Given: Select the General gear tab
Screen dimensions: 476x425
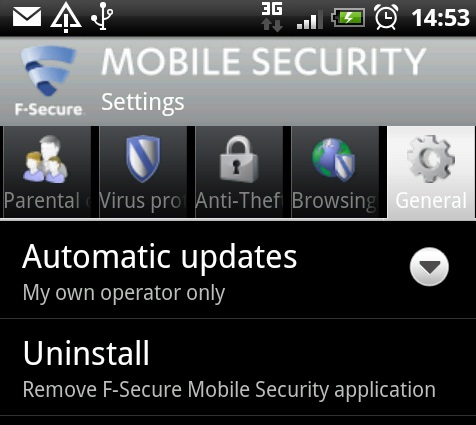Looking at the screenshot, I should pos(431,172).
